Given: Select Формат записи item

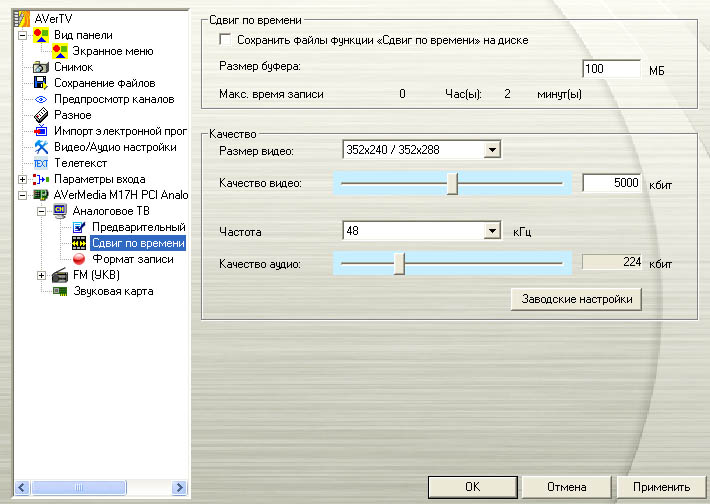Looking at the screenshot, I should pos(133,259).
